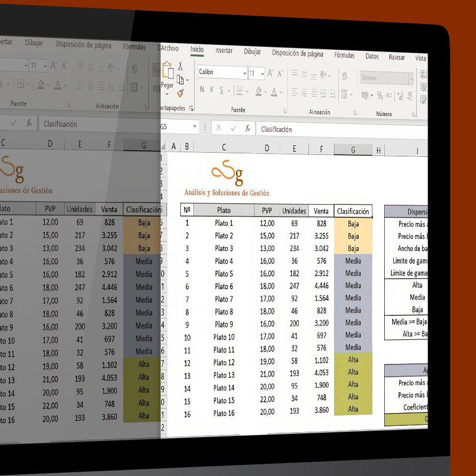Click the insert function fx icon
The width and height of the screenshot is (476, 476).
pos(248,129)
